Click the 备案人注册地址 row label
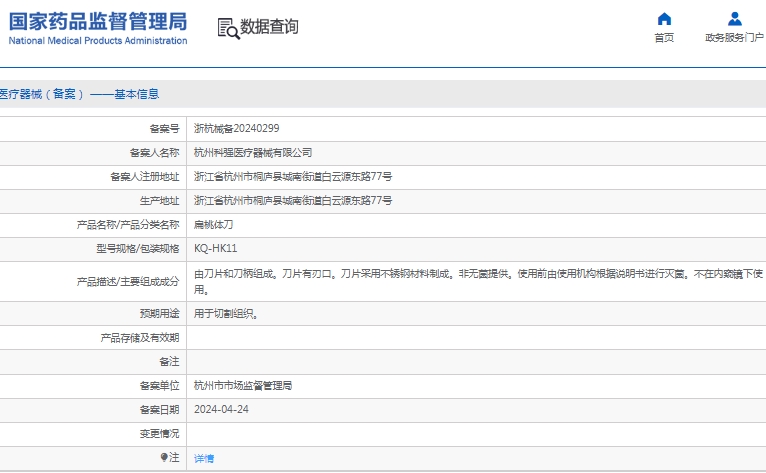Viewport: 766px width, 473px height. pyautogui.click(x=145, y=177)
